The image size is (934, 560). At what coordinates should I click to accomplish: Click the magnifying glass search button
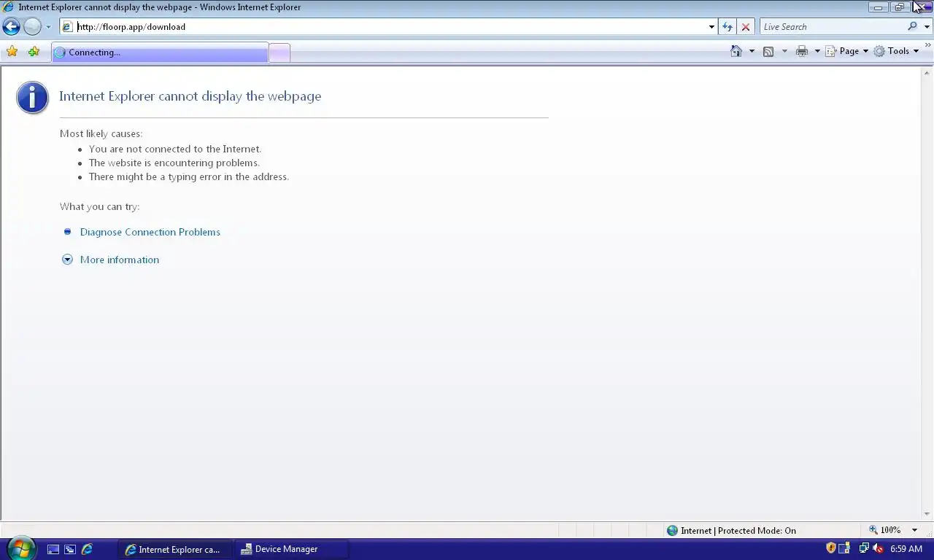pos(912,26)
